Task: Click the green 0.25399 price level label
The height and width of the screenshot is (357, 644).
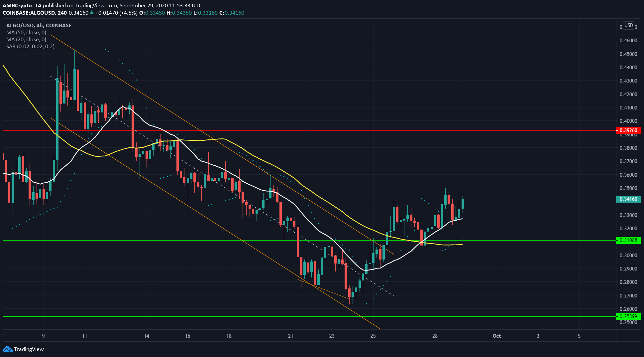Action: click(628, 316)
